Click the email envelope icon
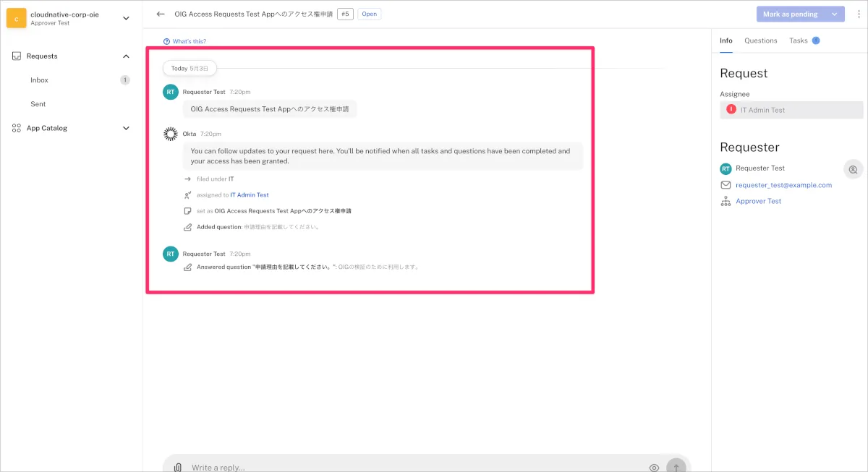 click(726, 185)
